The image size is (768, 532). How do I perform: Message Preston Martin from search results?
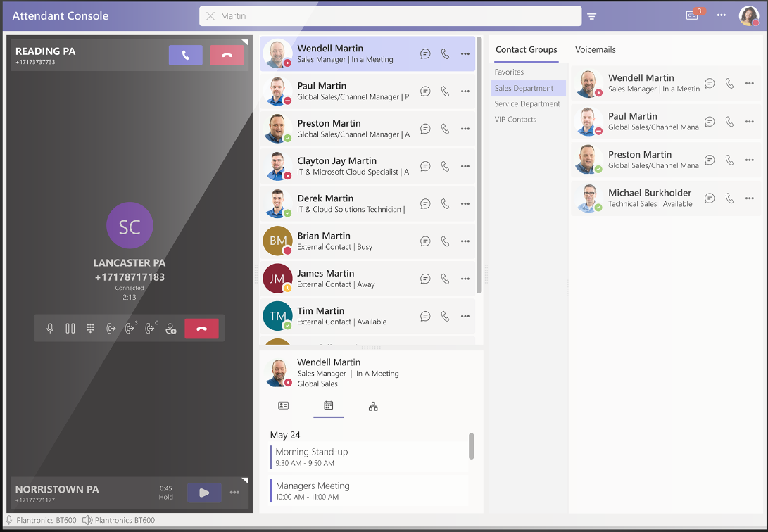425,129
